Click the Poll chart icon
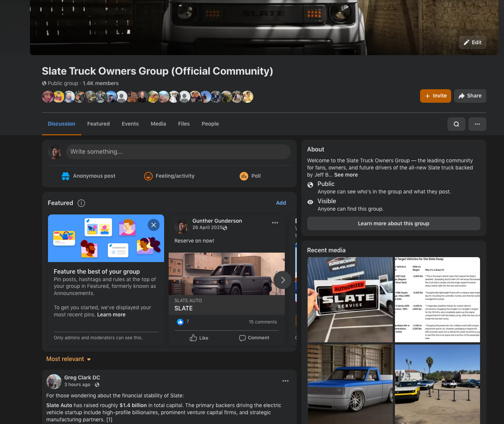 (x=244, y=176)
